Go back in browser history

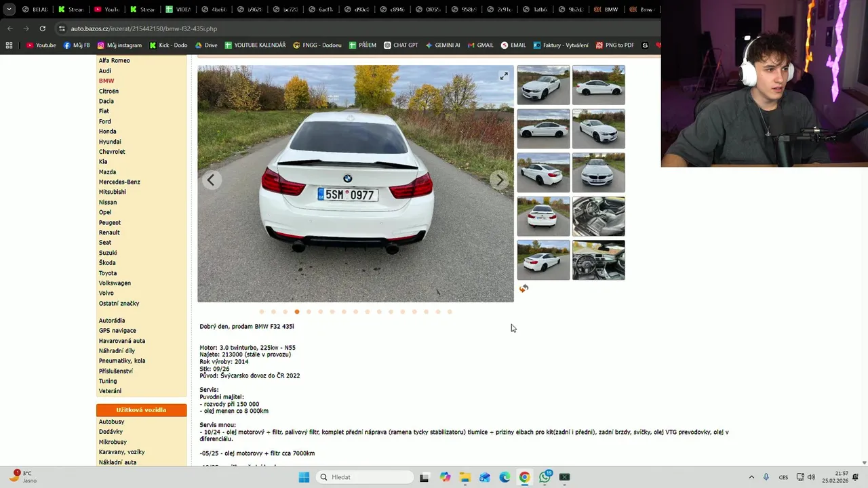tap(9, 28)
